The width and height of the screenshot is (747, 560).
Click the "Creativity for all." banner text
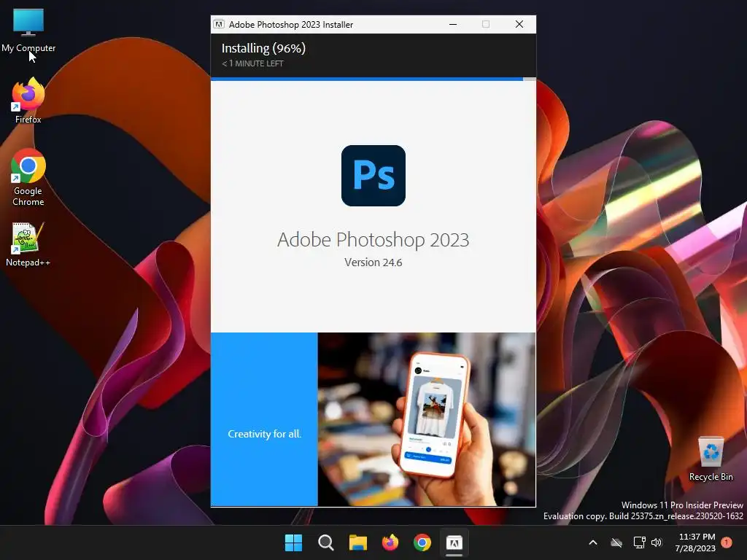pos(264,434)
